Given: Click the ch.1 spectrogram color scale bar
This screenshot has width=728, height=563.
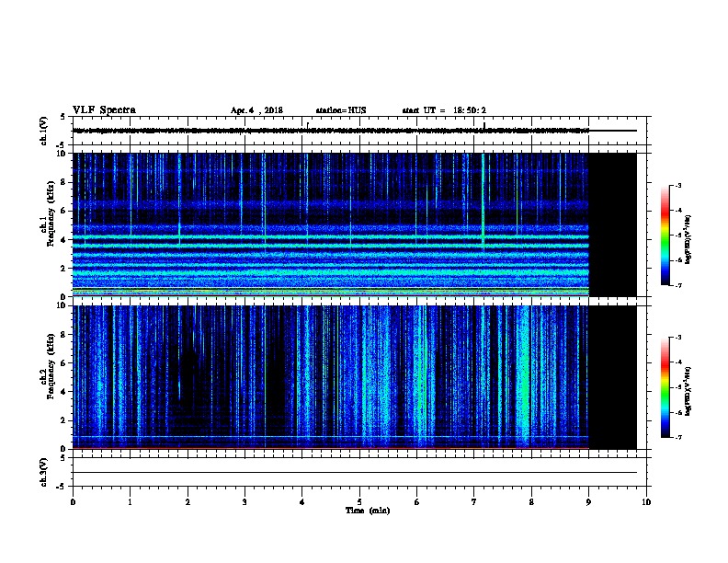Looking at the screenshot, I should point(665,236).
